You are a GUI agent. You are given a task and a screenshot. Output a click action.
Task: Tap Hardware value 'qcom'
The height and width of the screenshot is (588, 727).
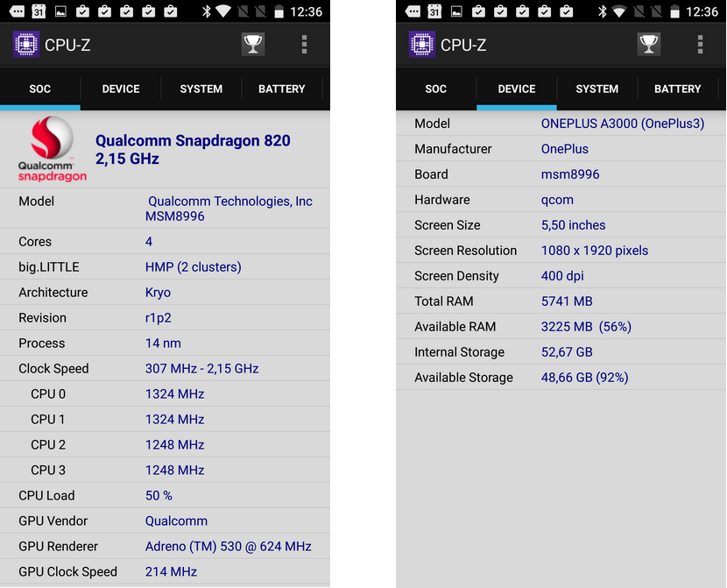(557, 200)
